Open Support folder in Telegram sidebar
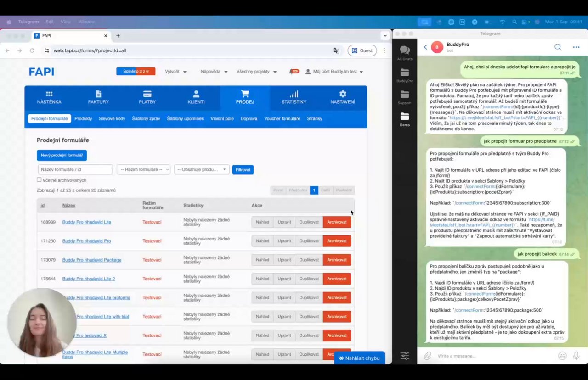Viewport: 588px width, 380px height. (405, 97)
